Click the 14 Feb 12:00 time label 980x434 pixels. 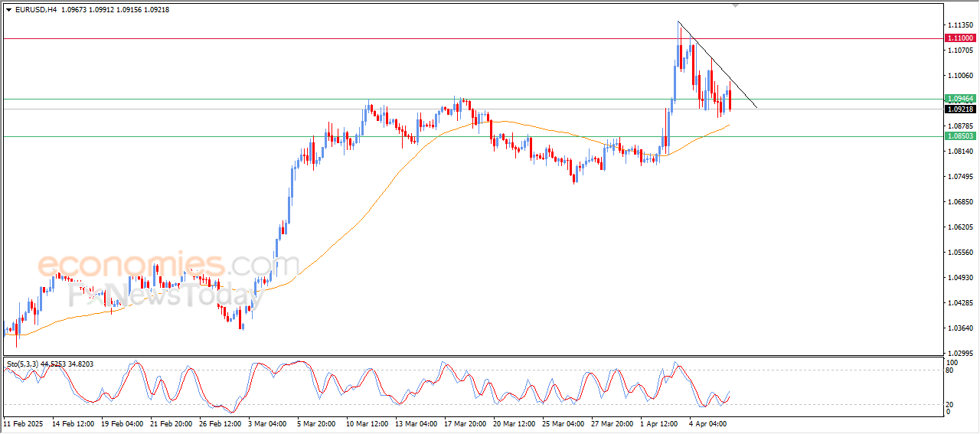(x=73, y=423)
